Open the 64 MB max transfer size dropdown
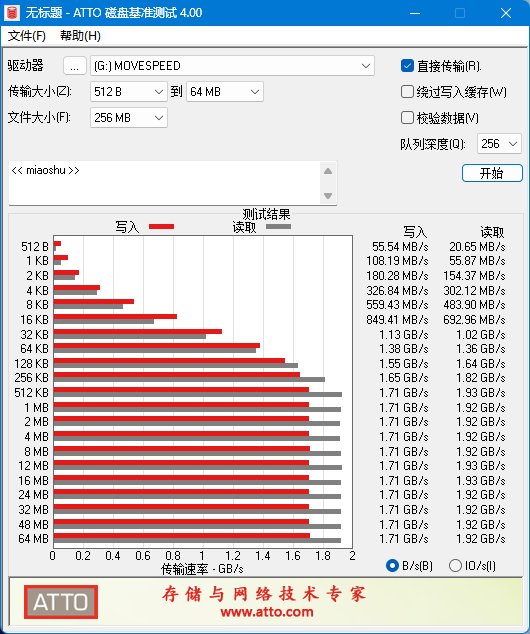The height and width of the screenshot is (634, 530). click(224, 92)
